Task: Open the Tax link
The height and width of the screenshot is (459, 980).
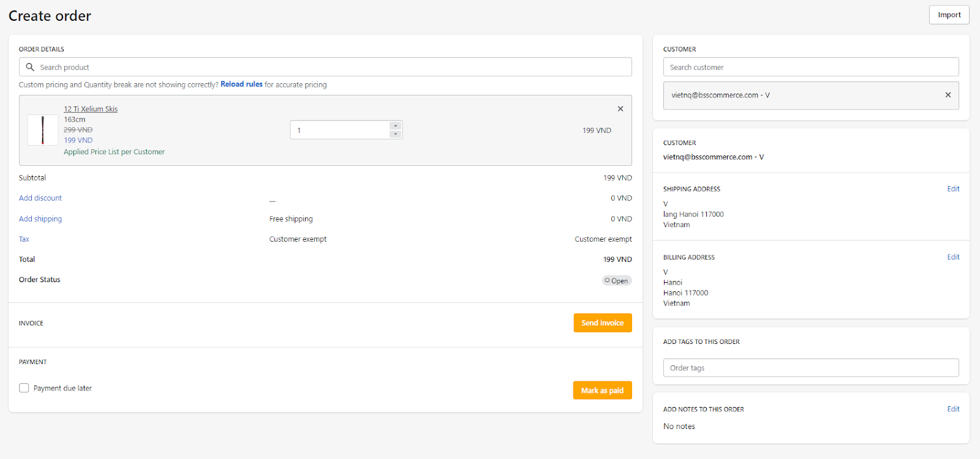Action: [x=24, y=239]
